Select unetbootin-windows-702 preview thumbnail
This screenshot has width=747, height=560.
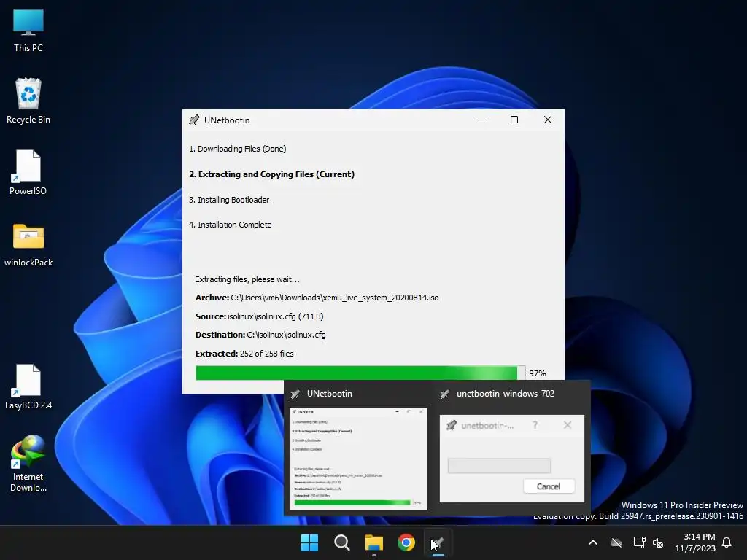pyautogui.click(x=512, y=459)
